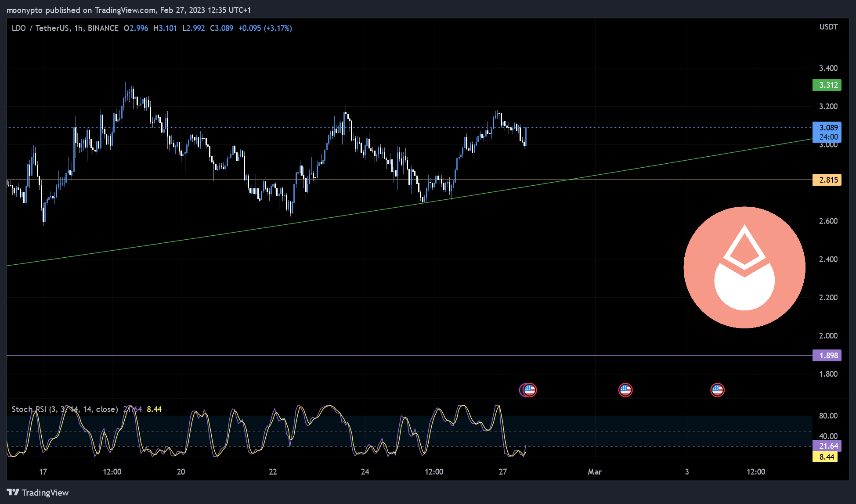The width and height of the screenshot is (856, 504).
Task: Open the US economic event marker above 3
Action: pyautogui.click(x=717, y=390)
